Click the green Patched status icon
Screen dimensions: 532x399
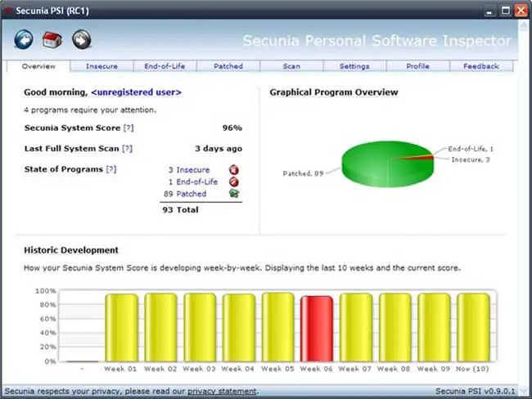point(234,194)
